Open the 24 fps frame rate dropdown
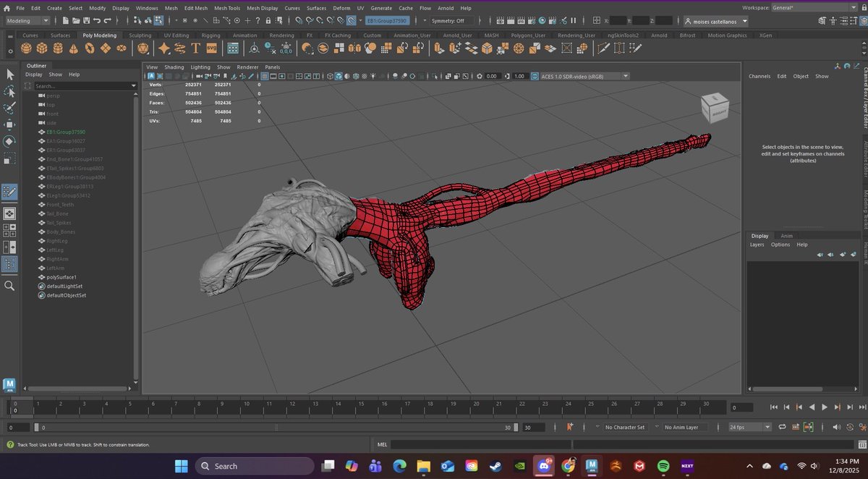Image resolution: width=868 pixels, height=479 pixels. [750, 428]
